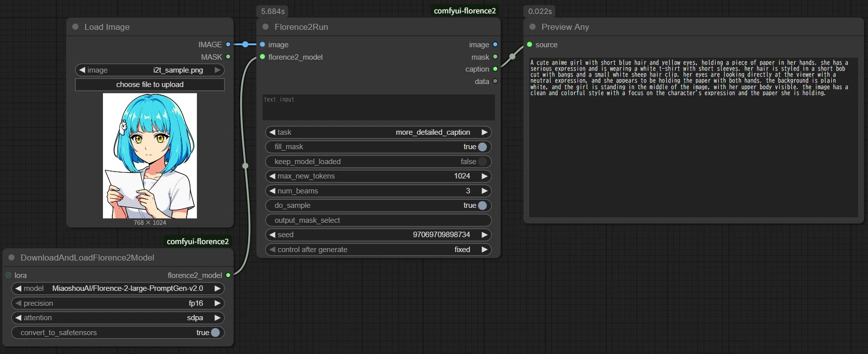The image size is (868, 354).
Task: Click the comfyui-florence2 badge above Florence2Run
Action: point(465,11)
